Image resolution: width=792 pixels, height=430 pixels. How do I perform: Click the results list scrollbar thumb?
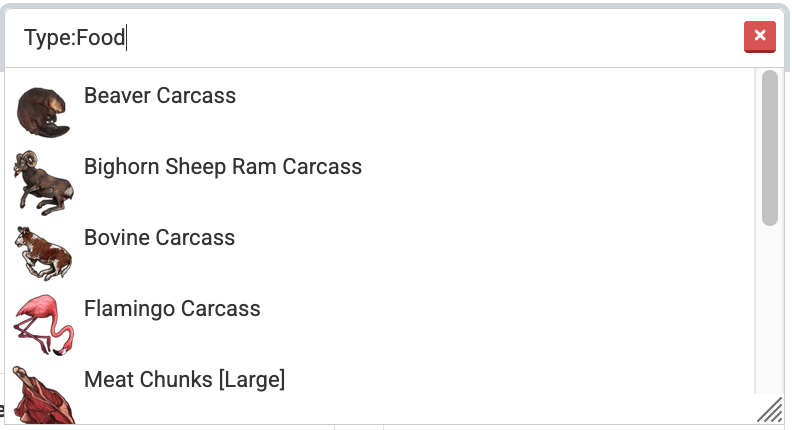(x=769, y=147)
